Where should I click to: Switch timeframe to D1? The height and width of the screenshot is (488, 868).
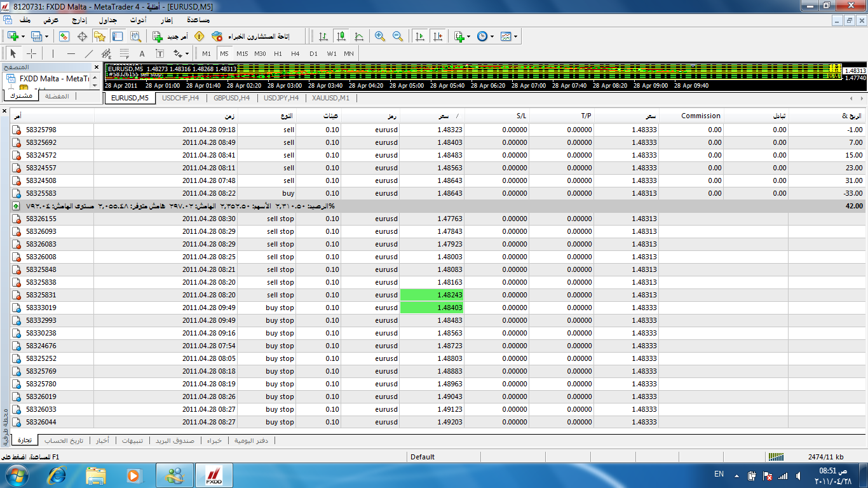click(313, 53)
